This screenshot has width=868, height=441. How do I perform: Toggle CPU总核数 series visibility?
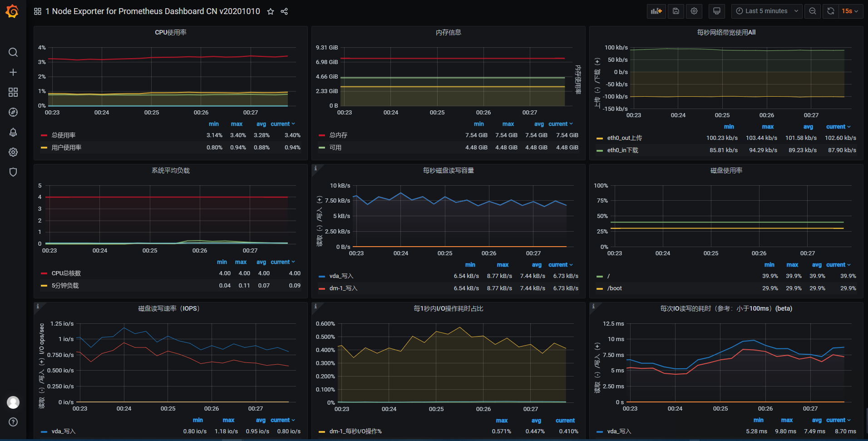point(66,273)
